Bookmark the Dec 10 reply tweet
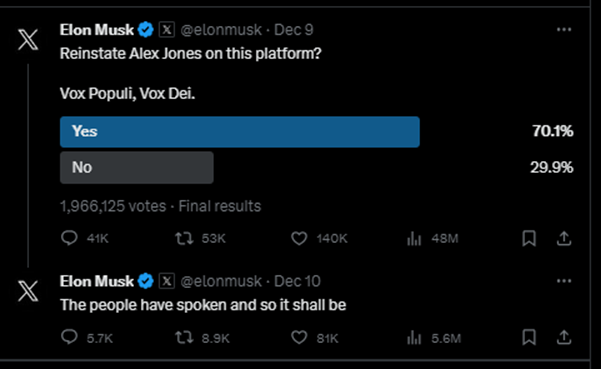The width and height of the screenshot is (601, 369). pyautogui.click(x=529, y=337)
